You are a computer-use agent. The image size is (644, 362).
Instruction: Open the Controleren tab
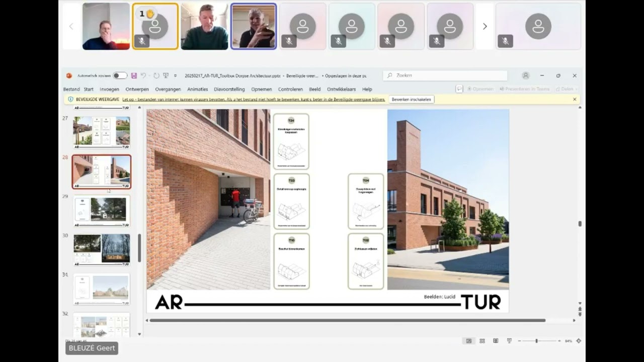coord(290,89)
